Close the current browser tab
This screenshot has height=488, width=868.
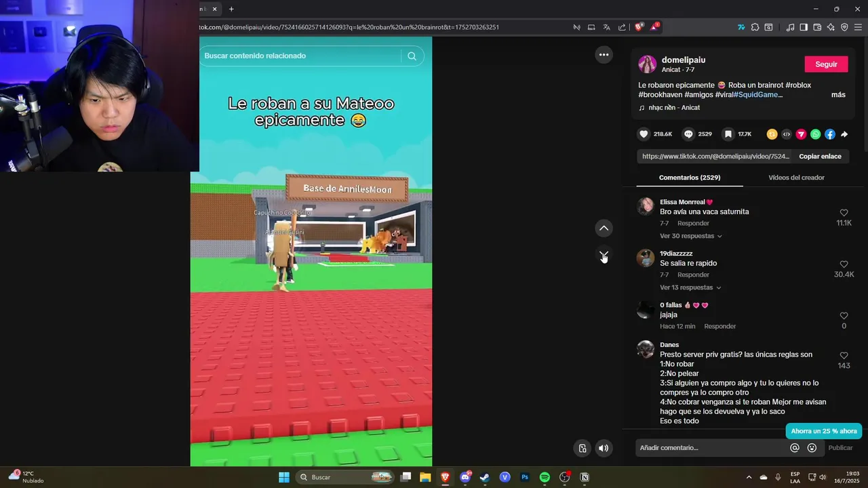tap(215, 9)
